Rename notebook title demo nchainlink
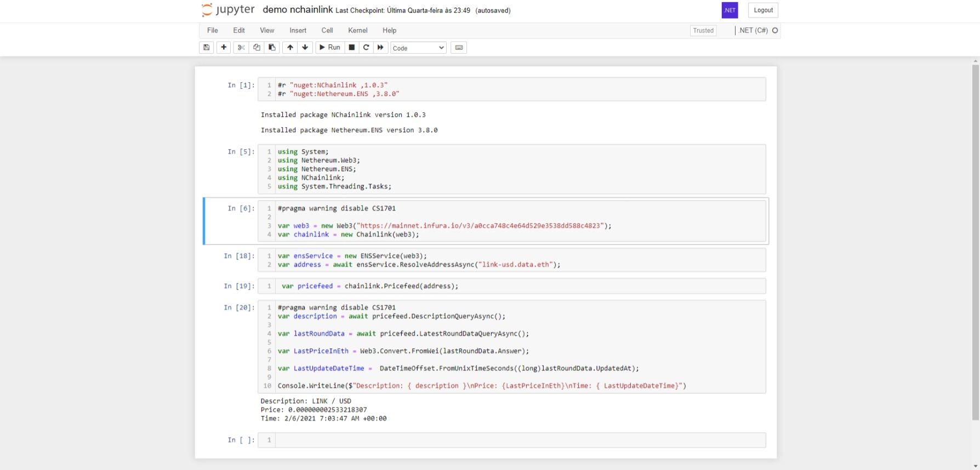Viewport: 980px width, 470px height. click(x=298, y=10)
